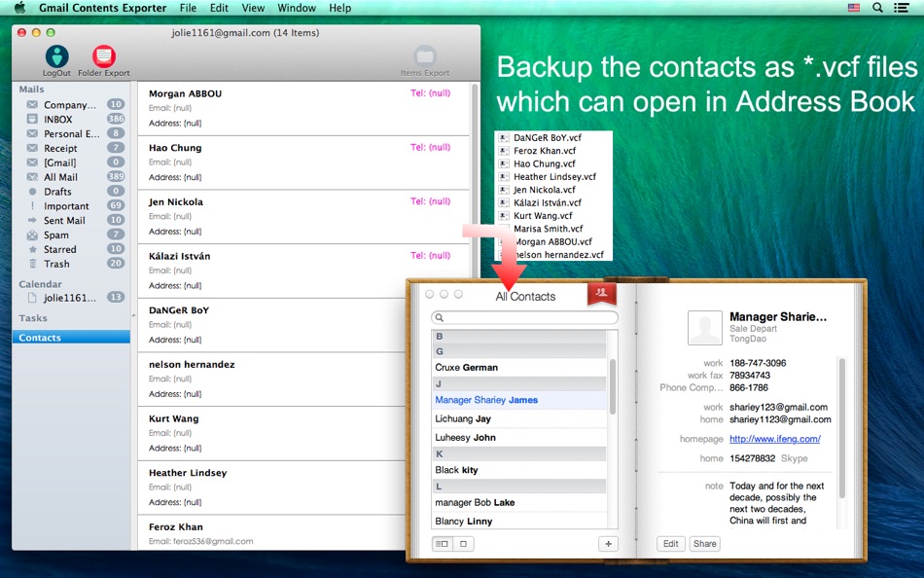Viewport: 924px width, 578px height.
Task: Open the Edit menu
Action: pos(219,8)
